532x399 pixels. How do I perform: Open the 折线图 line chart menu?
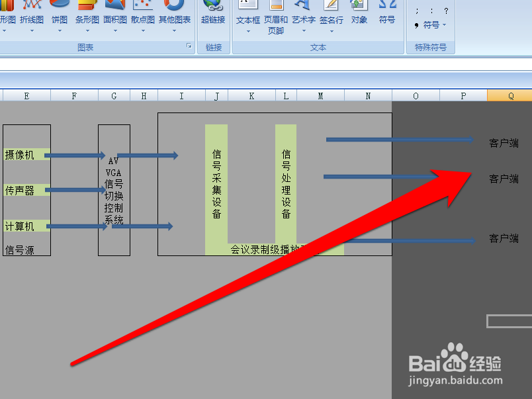pyautogui.click(x=32, y=15)
